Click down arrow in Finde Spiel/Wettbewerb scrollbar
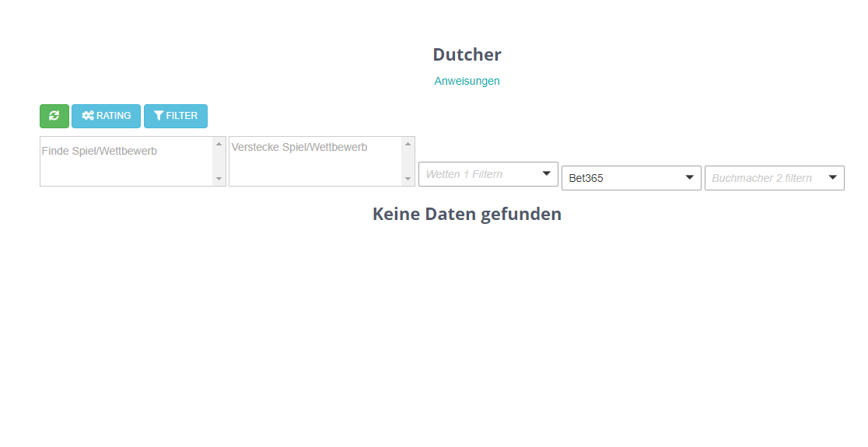Image resolution: width=868 pixels, height=447 pixels. 219,179
